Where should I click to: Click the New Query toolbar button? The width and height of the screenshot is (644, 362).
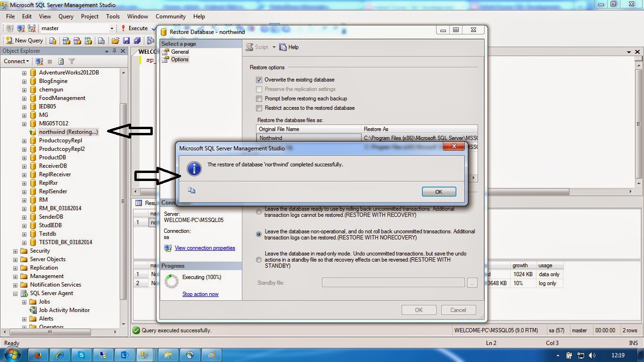pos(25,41)
